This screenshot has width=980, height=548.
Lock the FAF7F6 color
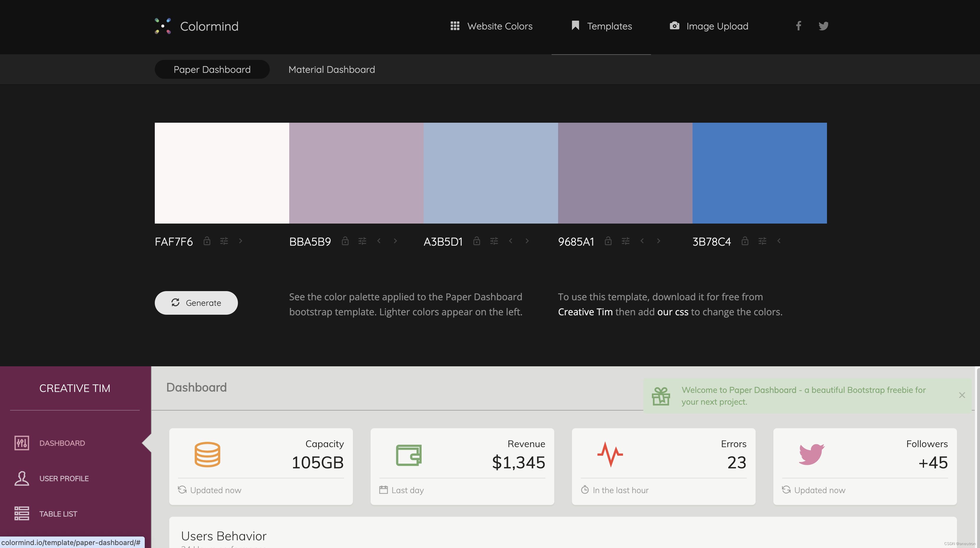207,241
